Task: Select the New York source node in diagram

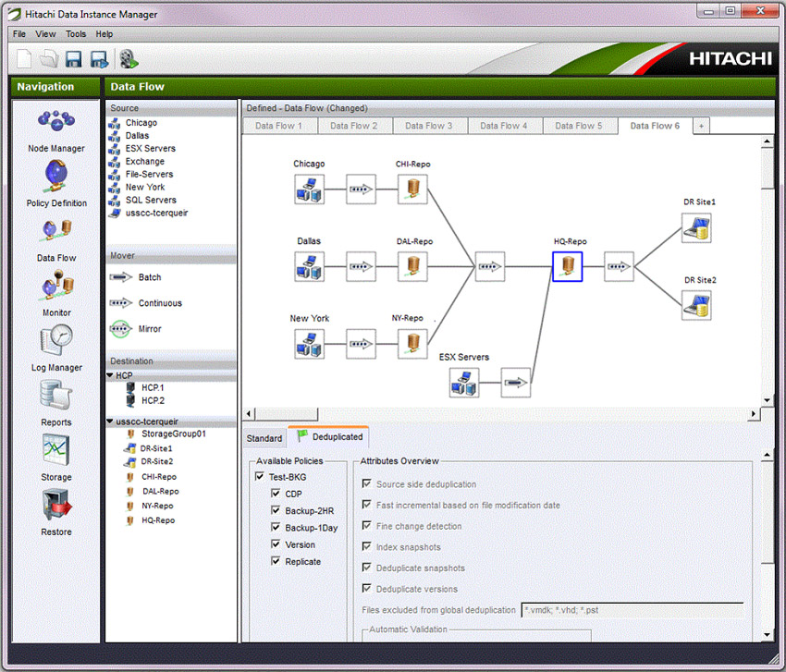Action: click(x=309, y=344)
